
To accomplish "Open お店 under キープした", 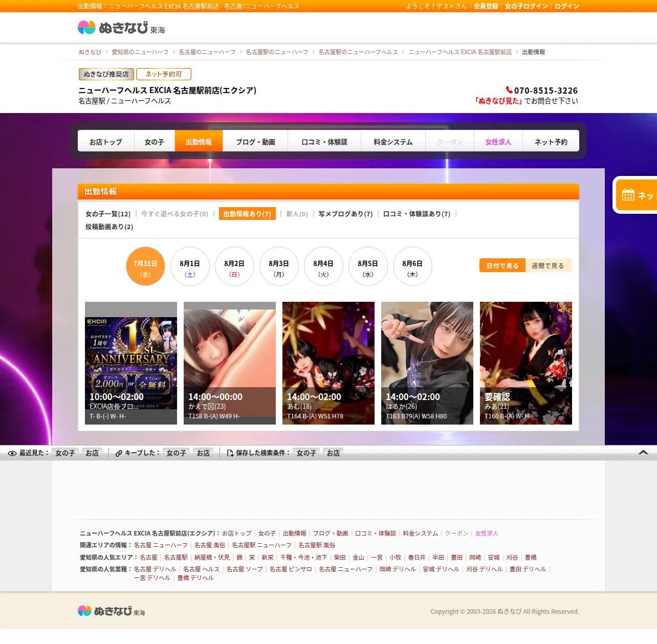I will 203,453.
